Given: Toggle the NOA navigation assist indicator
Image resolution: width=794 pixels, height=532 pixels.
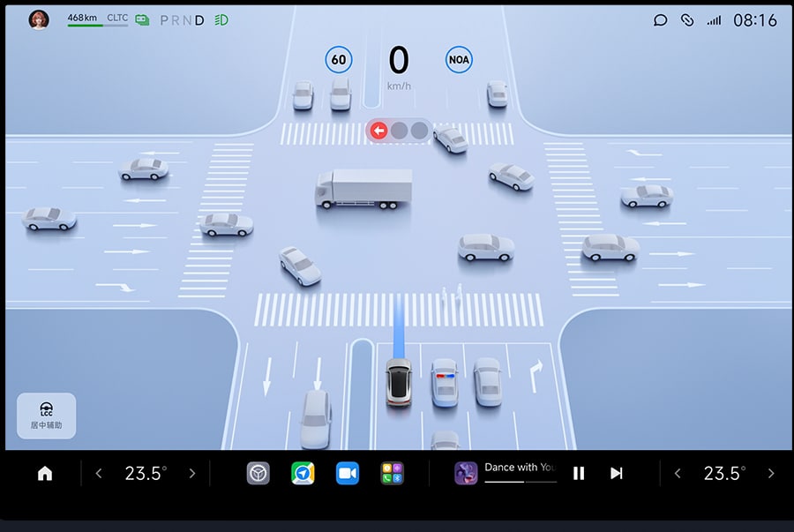Looking at the screenshot, I should [x=459, y=60].
